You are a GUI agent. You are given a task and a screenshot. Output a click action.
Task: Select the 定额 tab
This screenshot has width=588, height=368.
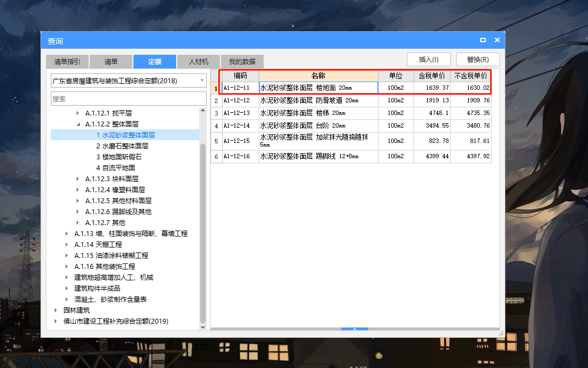(x=154, y=61)
